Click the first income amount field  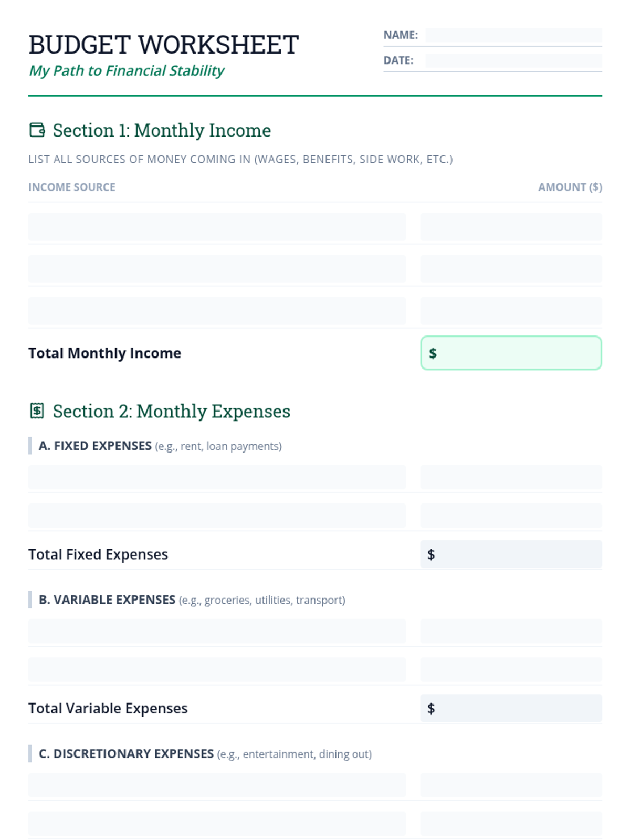[x=511, y=227]
